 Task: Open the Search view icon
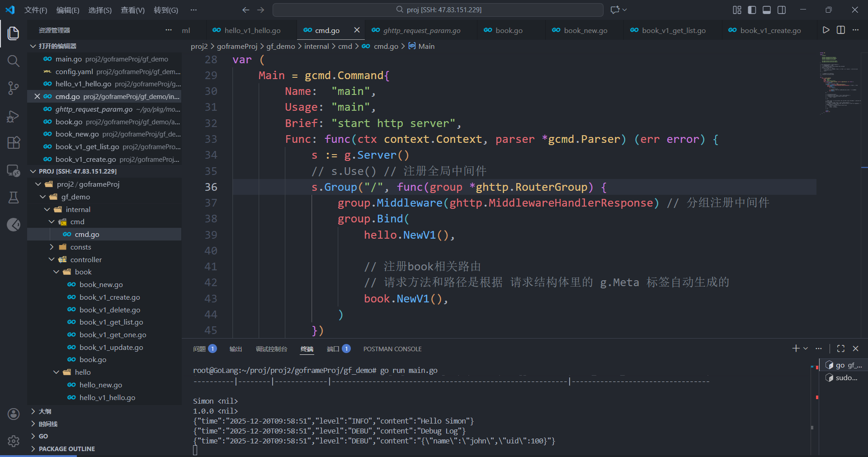click(x=14, y=61)
